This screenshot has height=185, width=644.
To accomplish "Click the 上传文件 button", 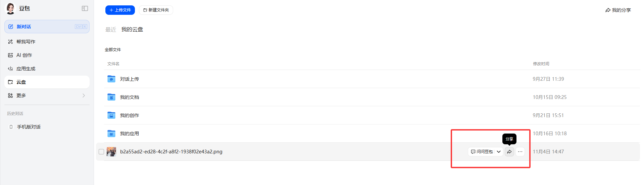I will (x=120, y=10).
